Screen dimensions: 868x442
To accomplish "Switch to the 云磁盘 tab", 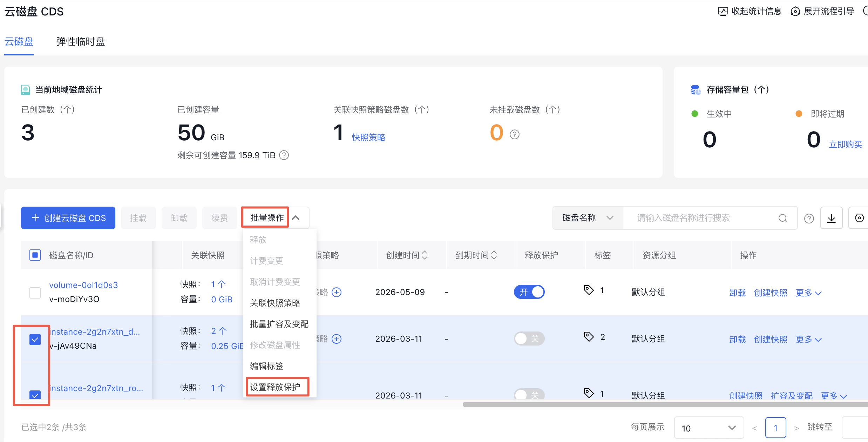I will click(x=19, y=41).
